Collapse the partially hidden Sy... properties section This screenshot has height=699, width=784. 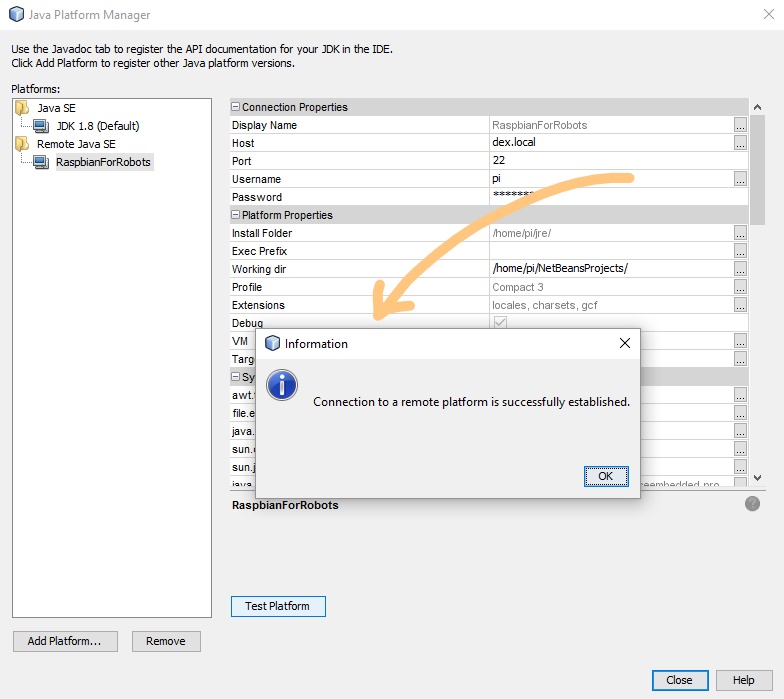(236, 376)
